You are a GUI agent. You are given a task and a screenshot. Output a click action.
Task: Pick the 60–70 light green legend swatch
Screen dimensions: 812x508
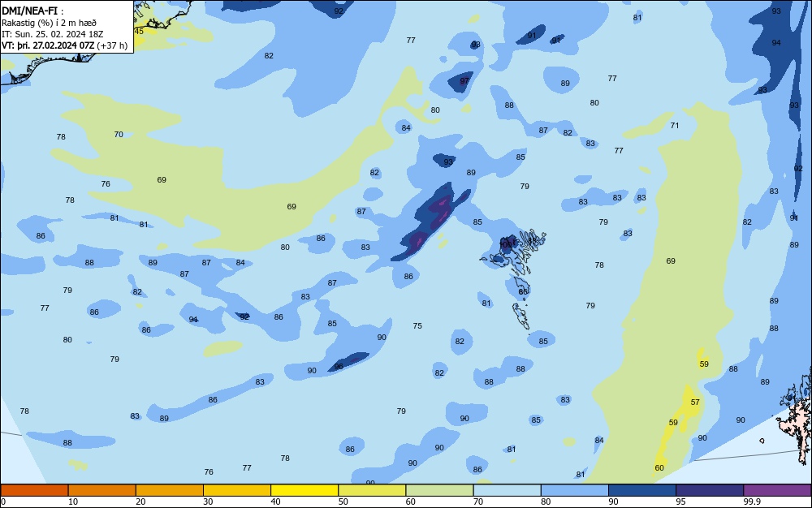pyautogui.click(x=439, y=490)
